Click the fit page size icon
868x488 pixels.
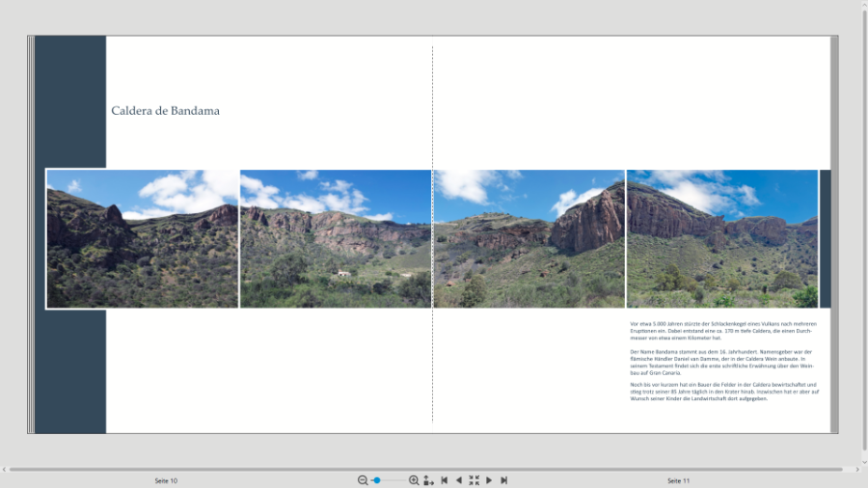point(428,480)
